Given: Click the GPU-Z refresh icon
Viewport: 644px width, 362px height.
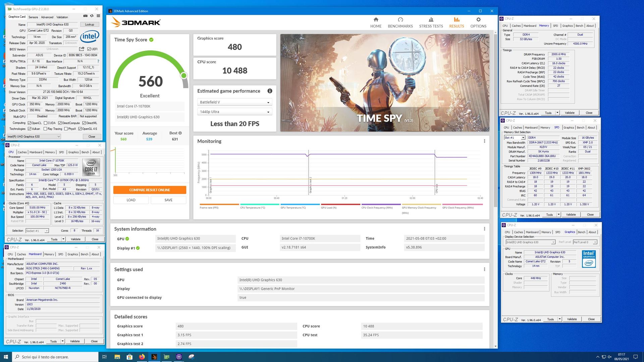Looking at the screenshot, I should [x=92, y=16].
